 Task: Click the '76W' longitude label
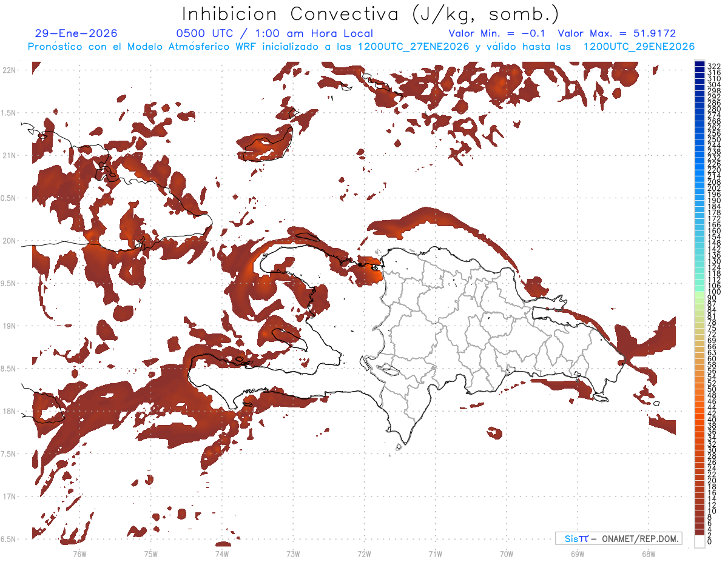coord(79,554)
